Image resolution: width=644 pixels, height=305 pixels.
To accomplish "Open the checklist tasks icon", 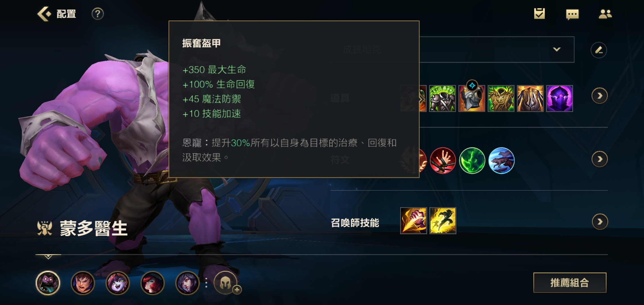I will [x=539, y=14].
